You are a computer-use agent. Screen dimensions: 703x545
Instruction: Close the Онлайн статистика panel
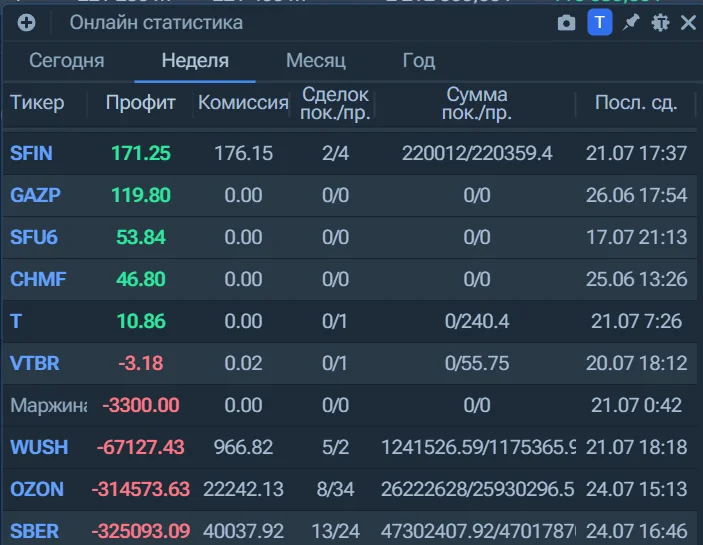688,22
